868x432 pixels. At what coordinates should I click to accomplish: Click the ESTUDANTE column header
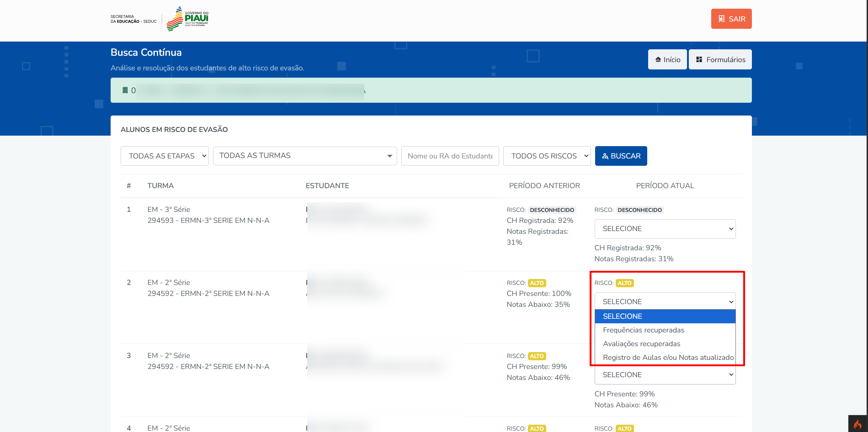point(327,186)
